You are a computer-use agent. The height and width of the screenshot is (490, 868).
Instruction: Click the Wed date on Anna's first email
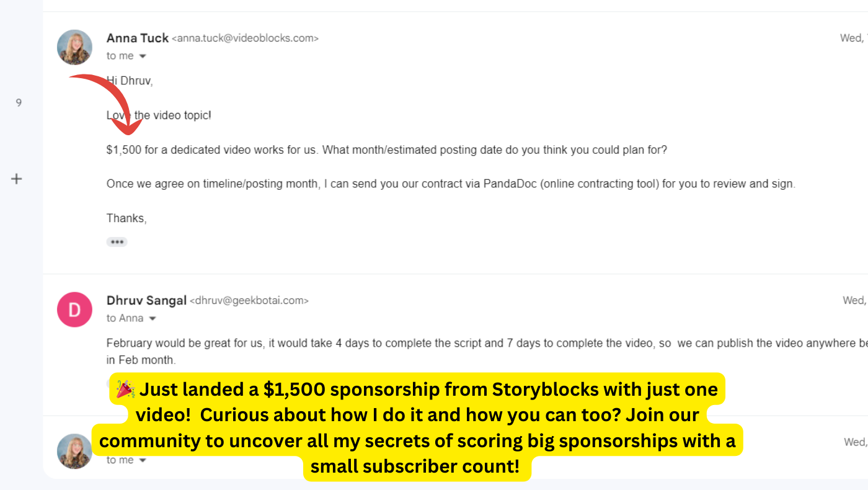tap(853, 38)
